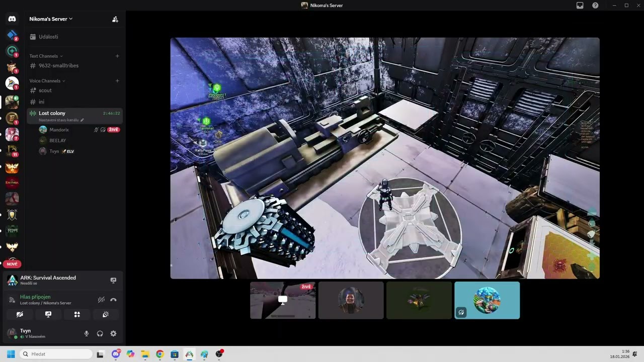Screen dimensions: 644x362
Task: Open the white paper-plane server icon
Action: click(x=12, y=83)
